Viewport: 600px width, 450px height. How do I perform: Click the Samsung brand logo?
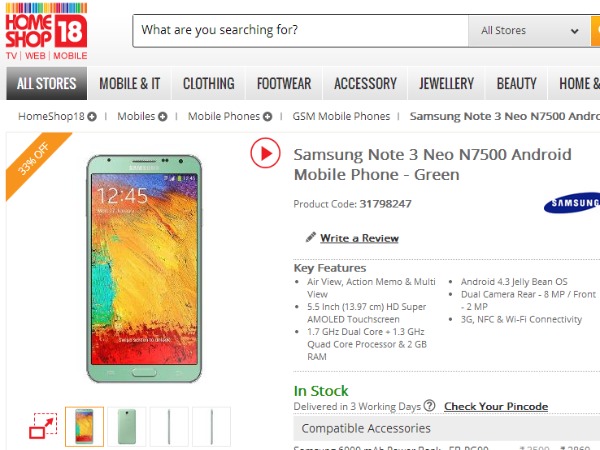click(x=571, y=204)
